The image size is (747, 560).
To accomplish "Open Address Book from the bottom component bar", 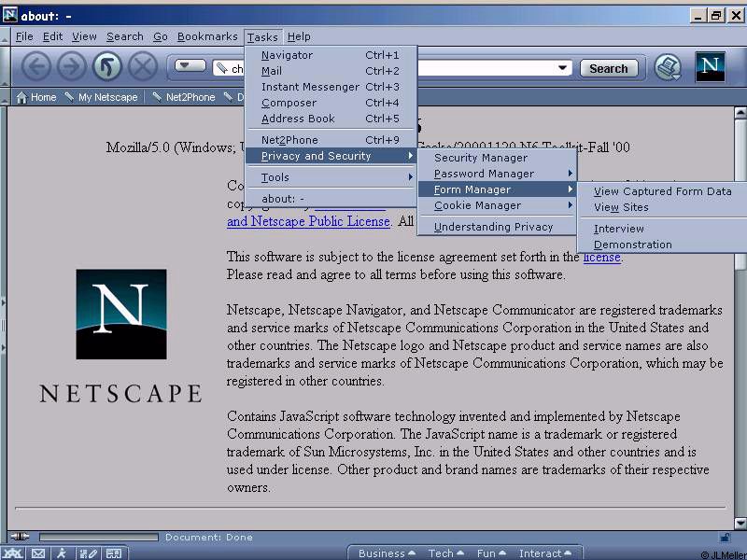I will point(114,553).
